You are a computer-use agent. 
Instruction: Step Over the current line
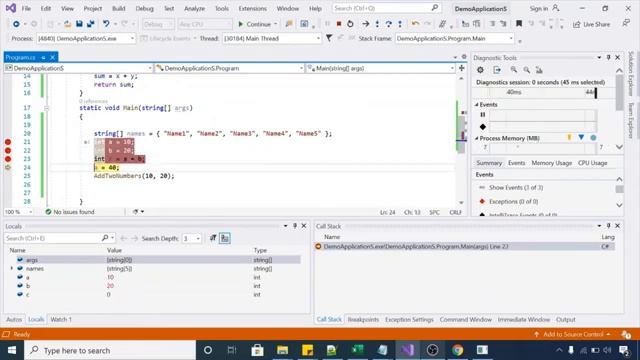pos(389,24)
